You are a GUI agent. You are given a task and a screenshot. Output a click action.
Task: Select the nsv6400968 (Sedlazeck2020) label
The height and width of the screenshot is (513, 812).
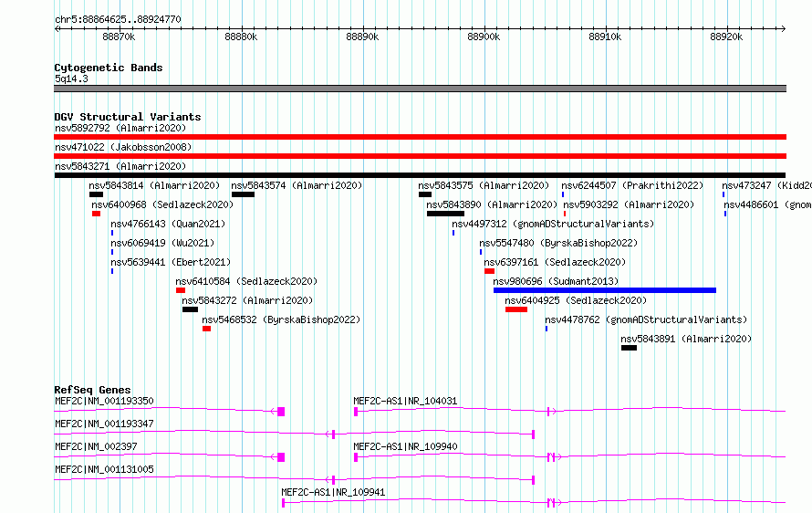[162, 204]
